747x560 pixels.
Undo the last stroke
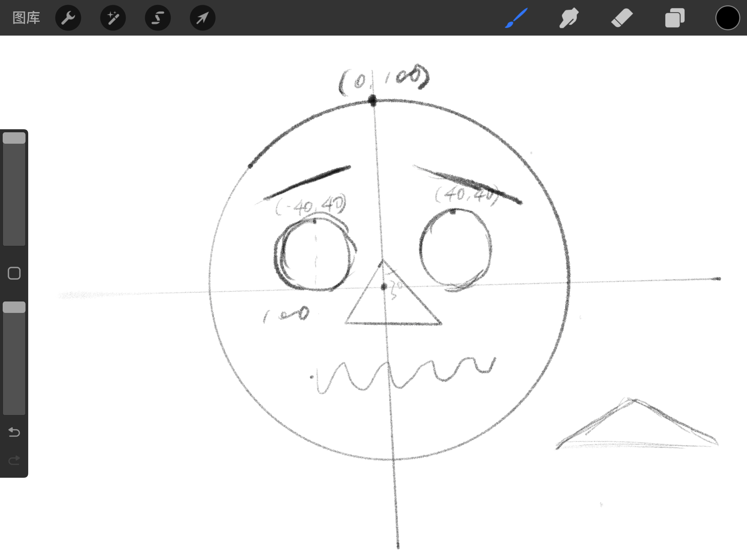14,432
